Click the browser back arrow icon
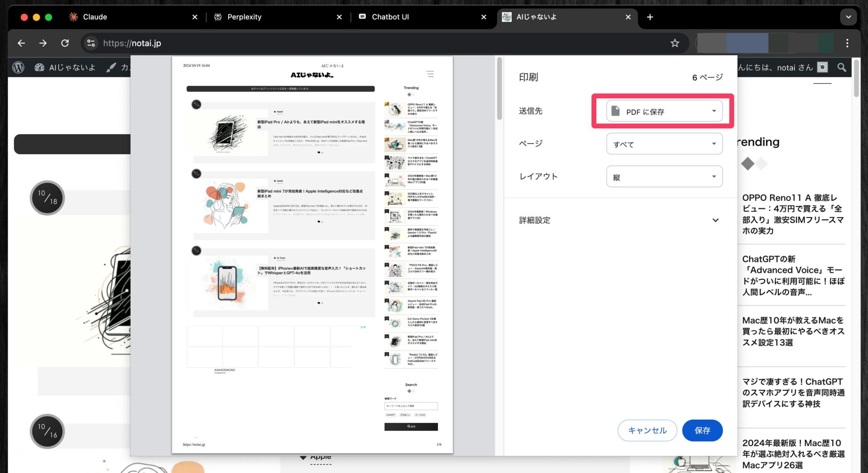The width and height of the screenshot is (868, 473). (21, 43)
